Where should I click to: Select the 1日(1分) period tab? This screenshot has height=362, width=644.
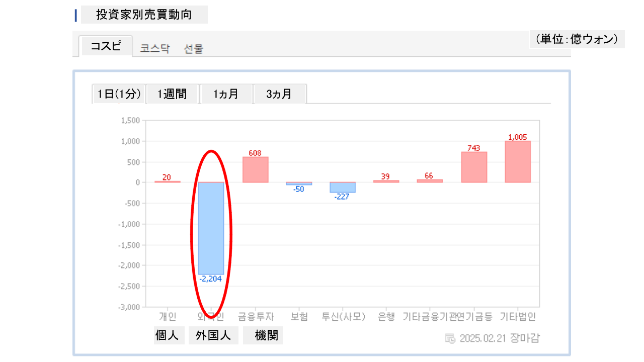[119, 94]
